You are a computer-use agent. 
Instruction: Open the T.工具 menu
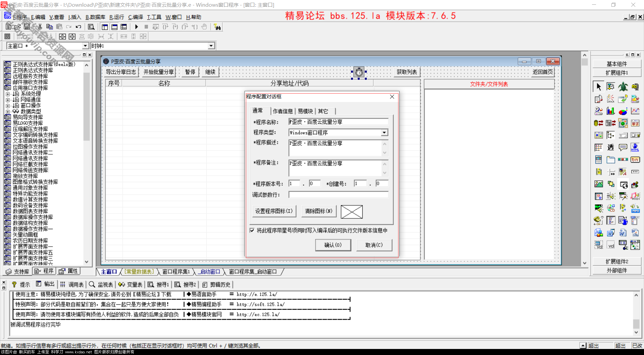pos(154,17)
